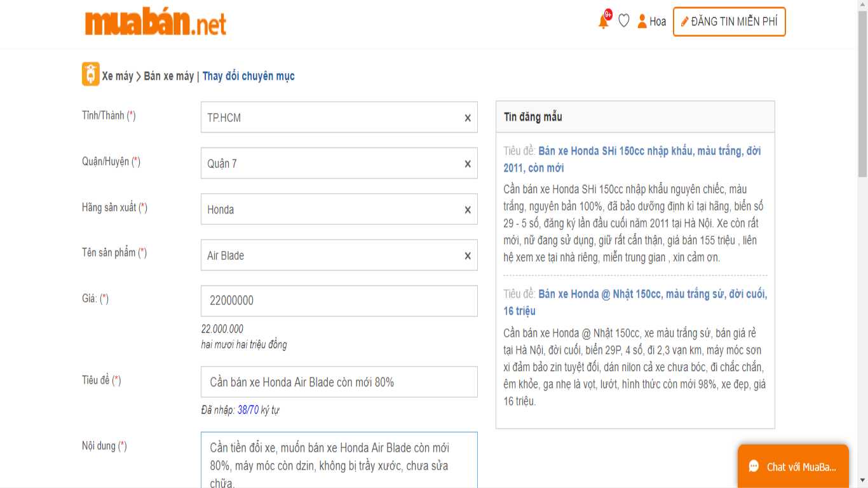Open the Quận/Huyện dropdown showing Quận 7

[339, 163]
